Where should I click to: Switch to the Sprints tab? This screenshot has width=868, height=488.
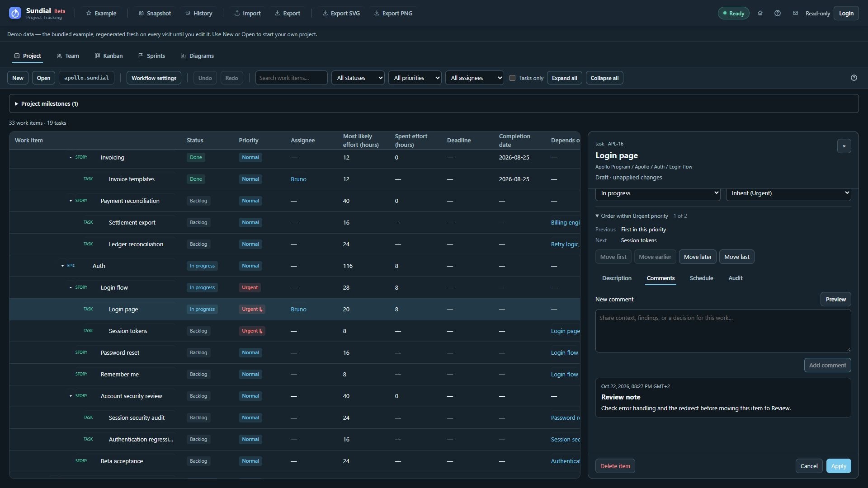[x=151, y=56]
